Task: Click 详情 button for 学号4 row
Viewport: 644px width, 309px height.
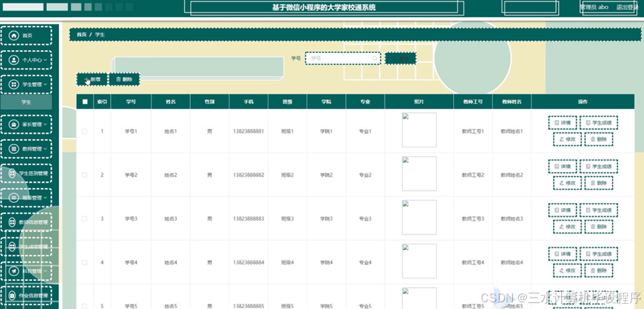Action: (x=562, y=254)
